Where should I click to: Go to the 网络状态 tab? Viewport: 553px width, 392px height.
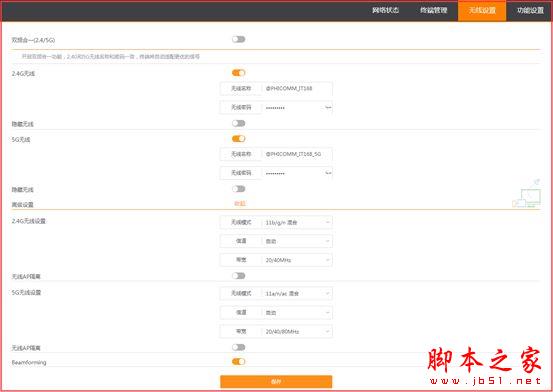(385, 10)
